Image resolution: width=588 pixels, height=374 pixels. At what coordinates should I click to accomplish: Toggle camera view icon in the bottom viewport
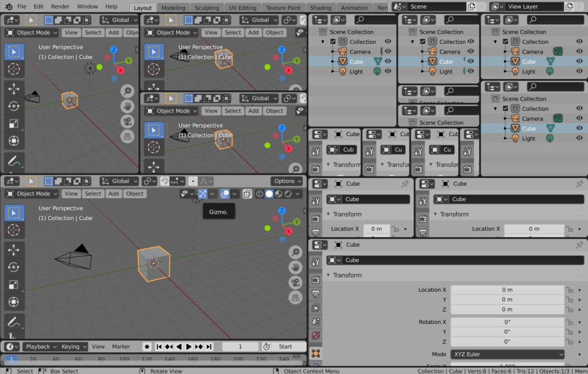(295, 283)
